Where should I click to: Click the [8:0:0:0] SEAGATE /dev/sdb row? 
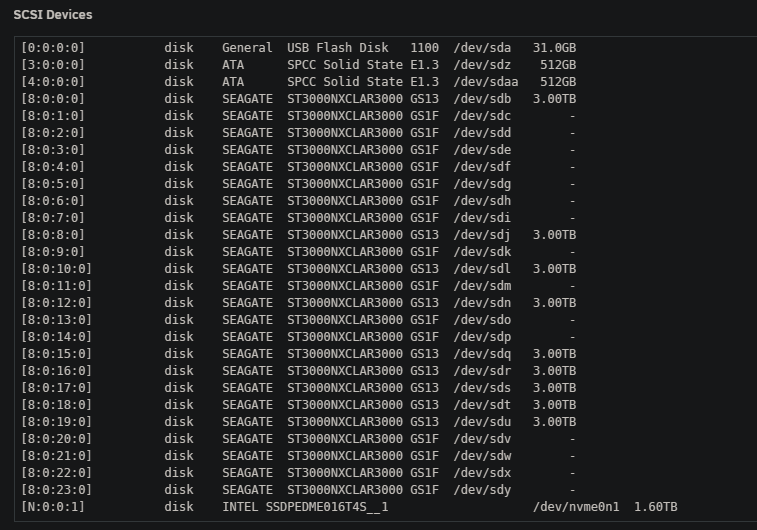click(298, 99)
